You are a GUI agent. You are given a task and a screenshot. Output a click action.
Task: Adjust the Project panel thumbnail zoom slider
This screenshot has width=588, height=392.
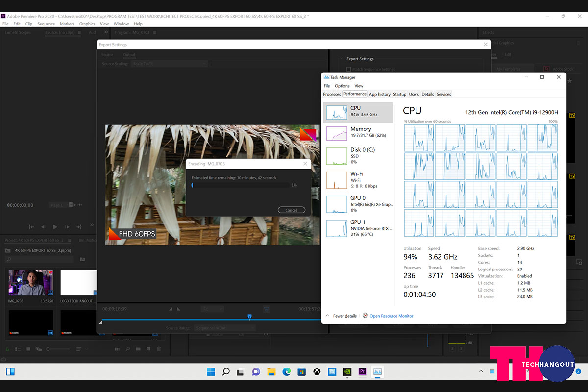[58, 349]
